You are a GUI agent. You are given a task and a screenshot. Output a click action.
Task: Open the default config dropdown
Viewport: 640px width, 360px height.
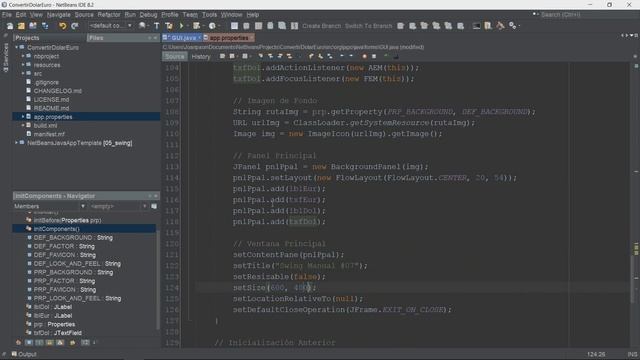pos(110,26)
